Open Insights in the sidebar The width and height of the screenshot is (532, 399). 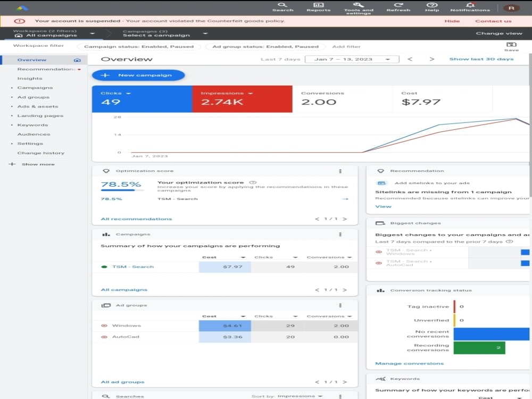(x=30, y=78)
